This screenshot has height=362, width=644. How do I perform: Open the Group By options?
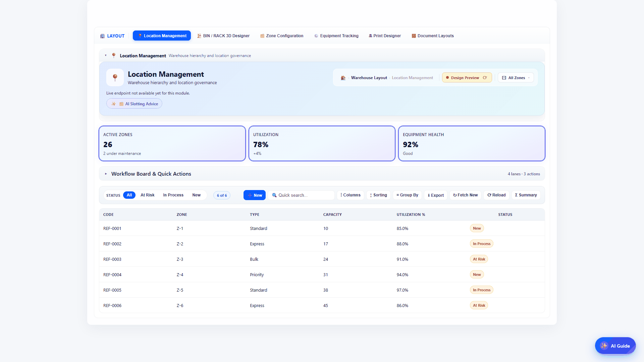[407, 195]
